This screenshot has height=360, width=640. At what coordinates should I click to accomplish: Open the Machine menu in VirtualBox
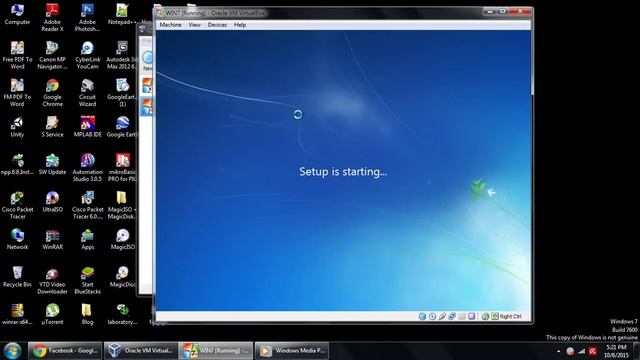coord(170,25)
